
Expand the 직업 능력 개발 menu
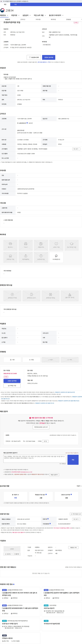[40, 16]
